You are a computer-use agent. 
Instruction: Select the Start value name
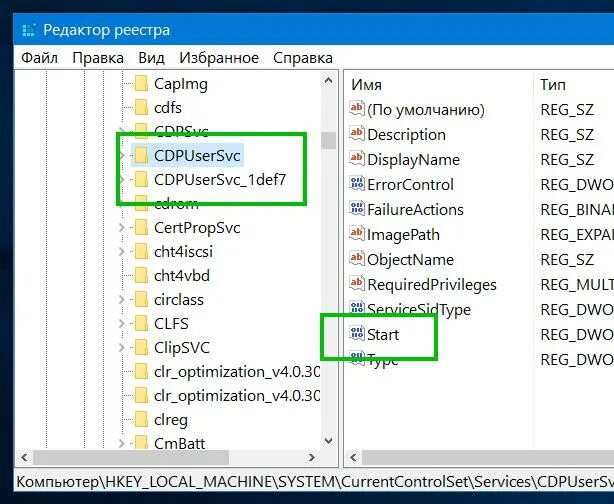[x=383, y=334]
